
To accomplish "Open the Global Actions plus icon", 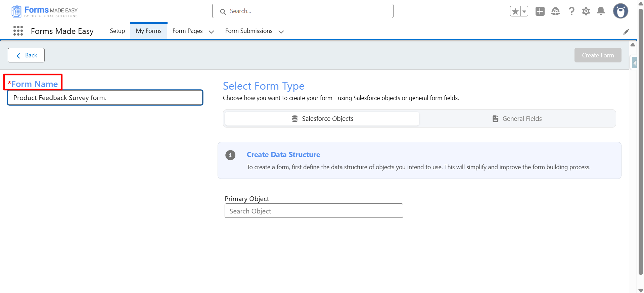I will (x=540, y=11).
